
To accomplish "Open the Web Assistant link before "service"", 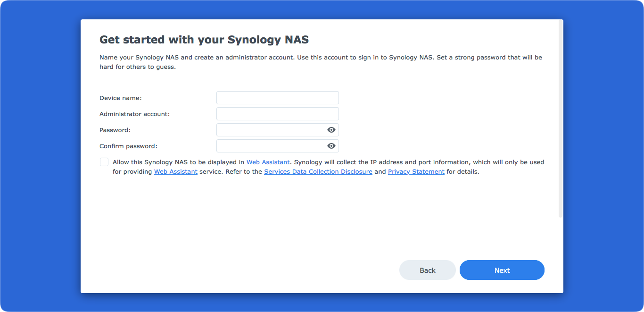I will point(176,172).
